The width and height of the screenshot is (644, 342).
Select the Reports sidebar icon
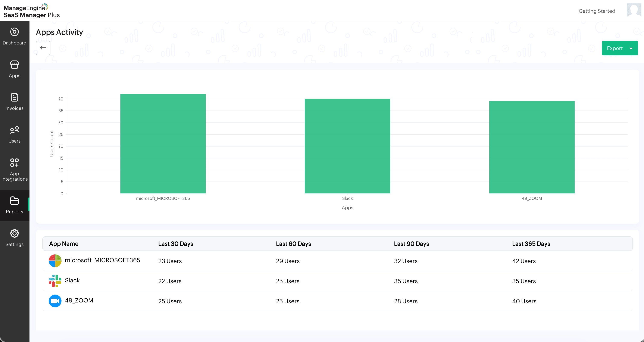pos(14,205)
